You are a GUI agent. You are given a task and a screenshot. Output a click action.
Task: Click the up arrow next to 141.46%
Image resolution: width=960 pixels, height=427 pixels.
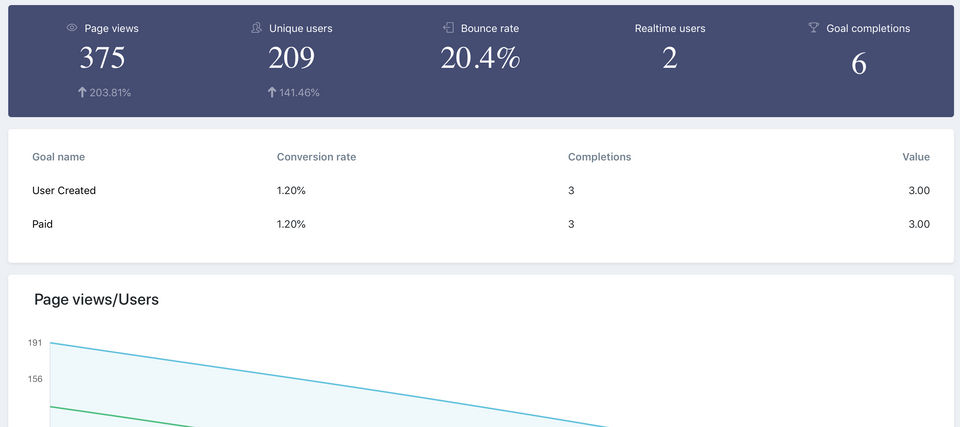coord(271,93)
